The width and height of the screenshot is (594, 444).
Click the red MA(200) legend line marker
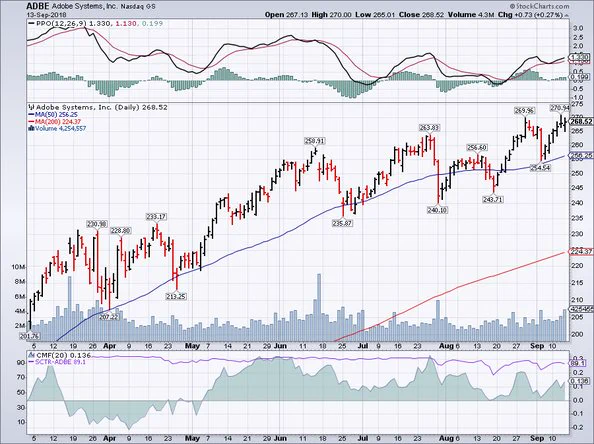tap(31, 122)
